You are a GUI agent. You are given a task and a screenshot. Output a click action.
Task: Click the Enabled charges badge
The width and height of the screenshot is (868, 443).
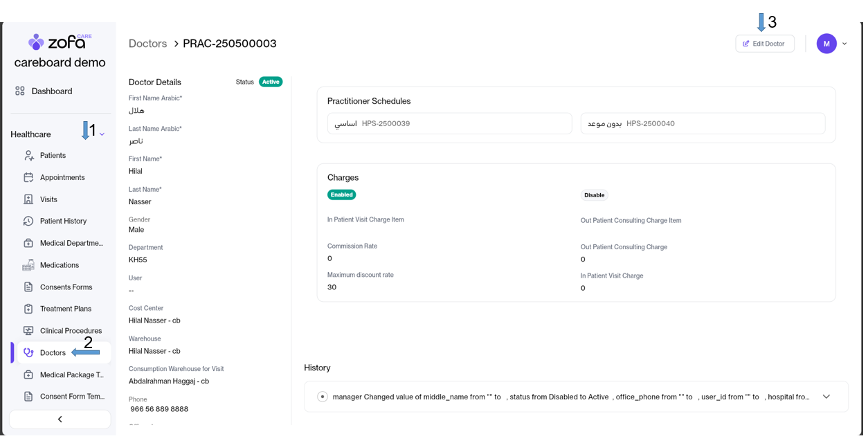point(341,195)
